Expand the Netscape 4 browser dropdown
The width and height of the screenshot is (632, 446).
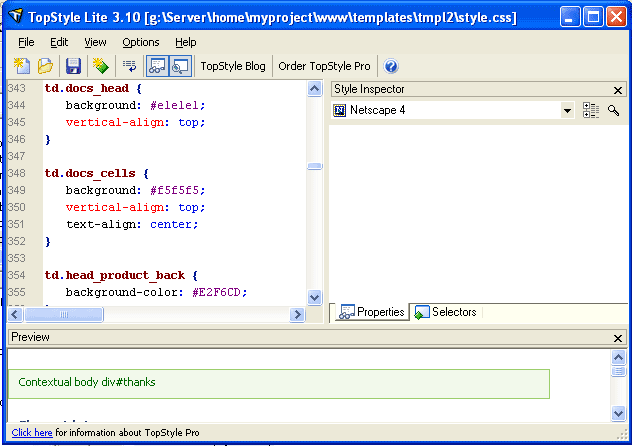(567, 110)
